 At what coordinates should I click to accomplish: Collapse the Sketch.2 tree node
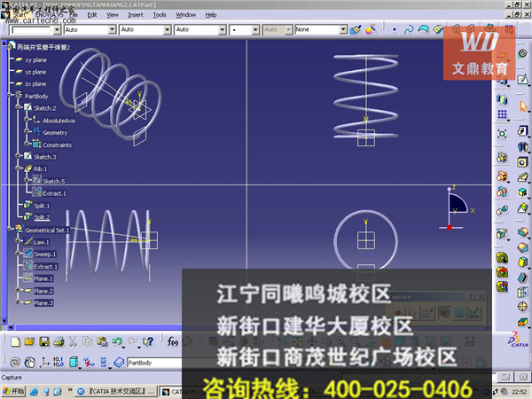pos(18,107)
